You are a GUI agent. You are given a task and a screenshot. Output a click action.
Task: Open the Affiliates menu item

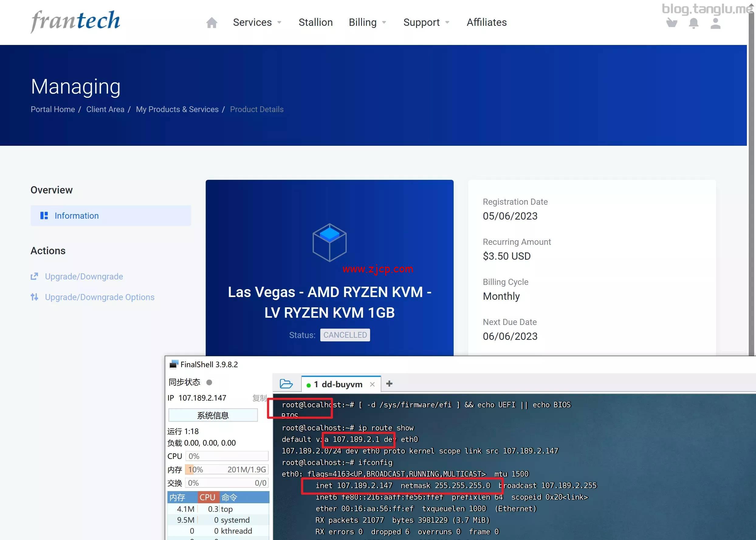click(486, 22)
